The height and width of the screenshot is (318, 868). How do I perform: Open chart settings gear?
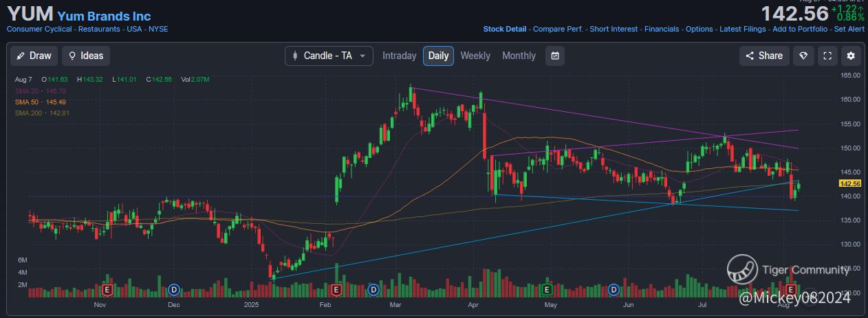tap(851, 56)
